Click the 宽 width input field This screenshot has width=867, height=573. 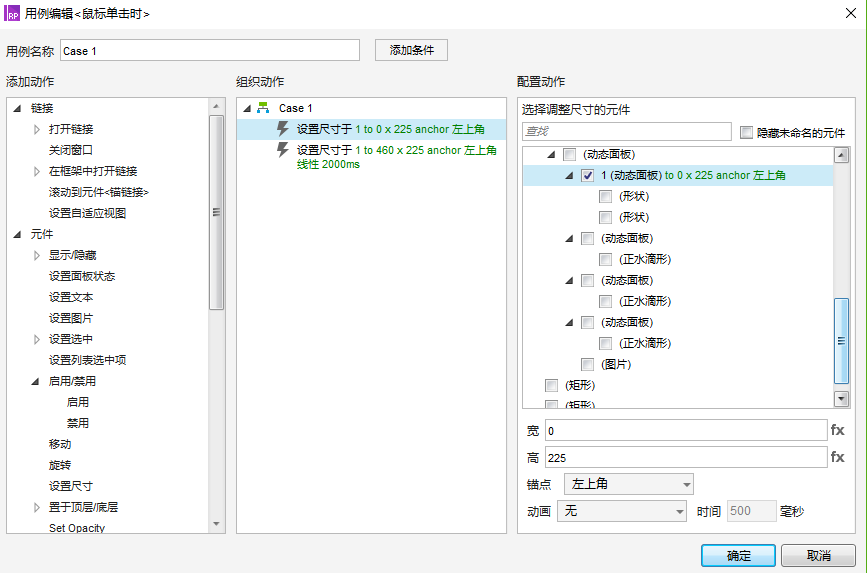686,430
